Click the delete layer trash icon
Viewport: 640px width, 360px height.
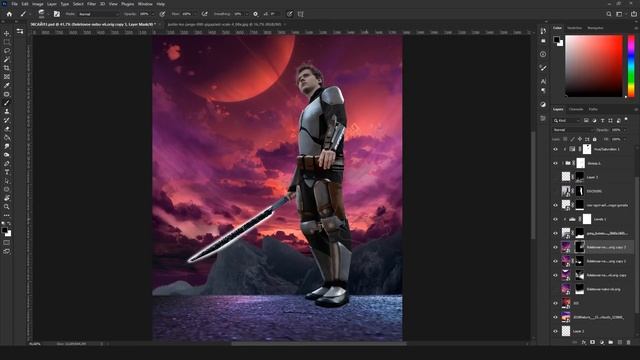click(x=629, y=342)
